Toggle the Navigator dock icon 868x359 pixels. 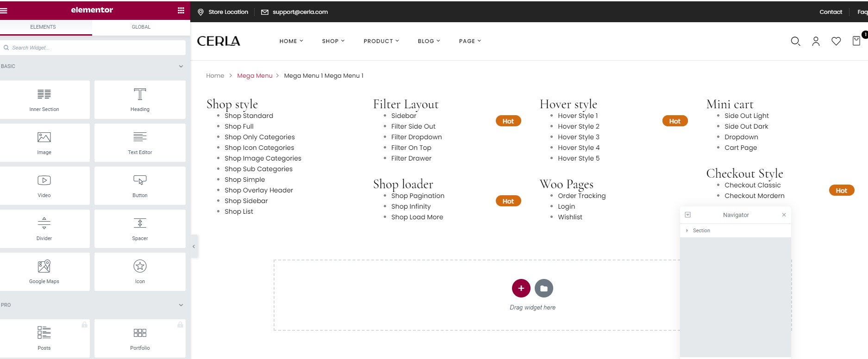click(x=688, y=215)
